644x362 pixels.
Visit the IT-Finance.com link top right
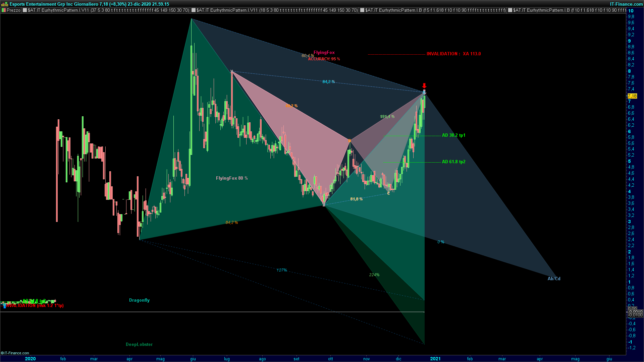pos(626,4)
